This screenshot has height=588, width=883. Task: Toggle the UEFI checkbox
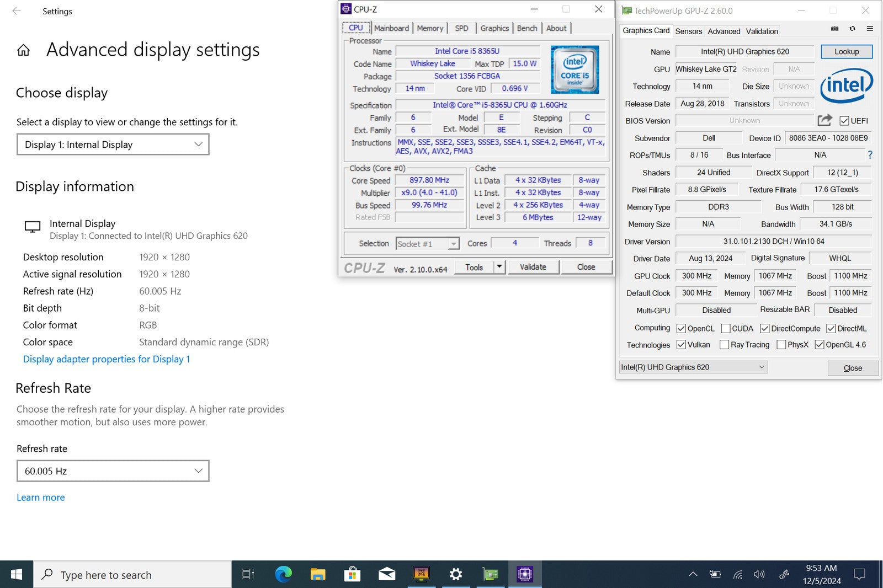[844, 121]
